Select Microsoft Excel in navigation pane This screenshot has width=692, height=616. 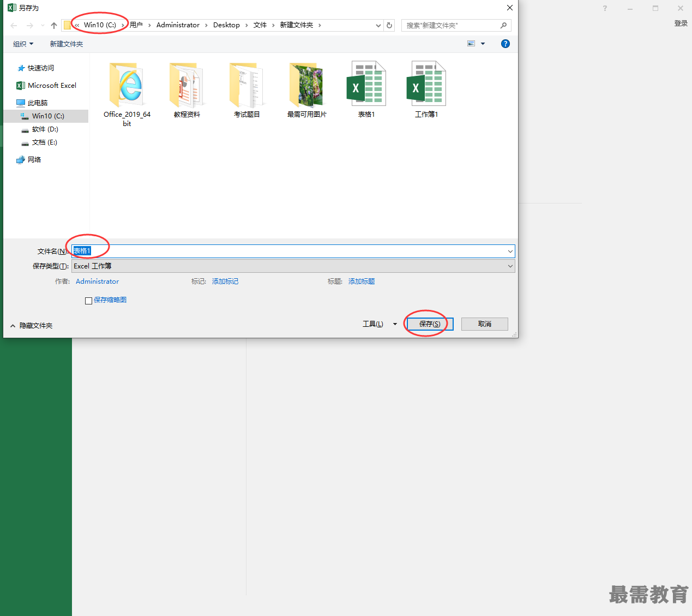46,86
